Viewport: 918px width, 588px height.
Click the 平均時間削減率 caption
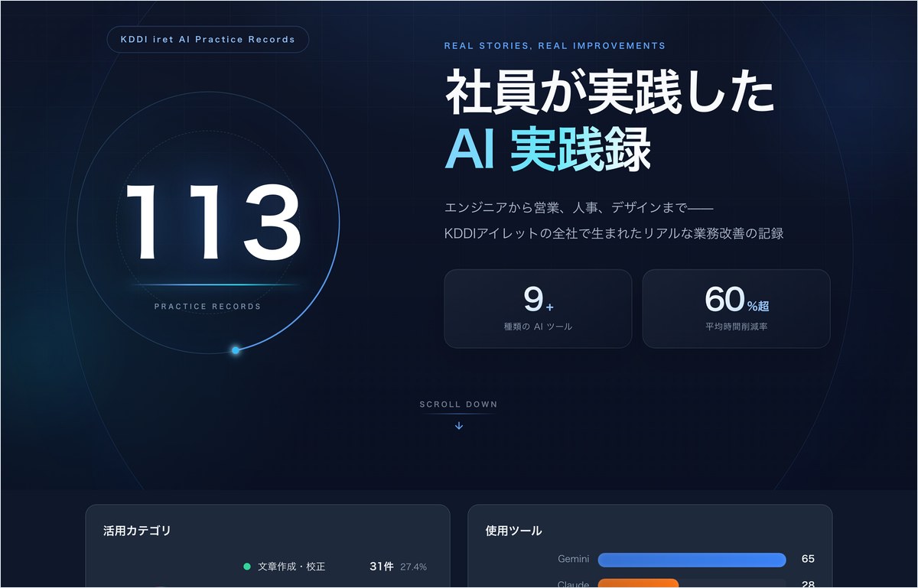tap(736, 326)
